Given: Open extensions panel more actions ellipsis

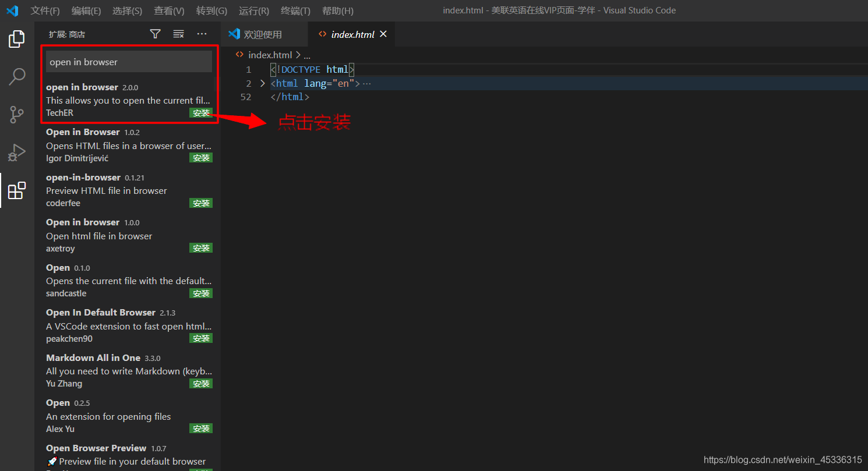Looking at the screenshot, I should click(x=202, y=34).
